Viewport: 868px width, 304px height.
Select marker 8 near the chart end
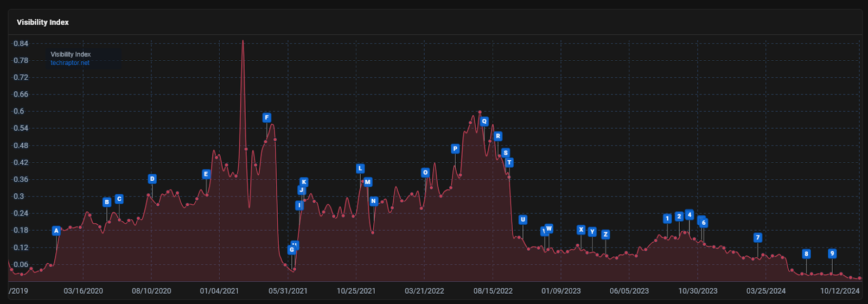(x=806, y=254)
